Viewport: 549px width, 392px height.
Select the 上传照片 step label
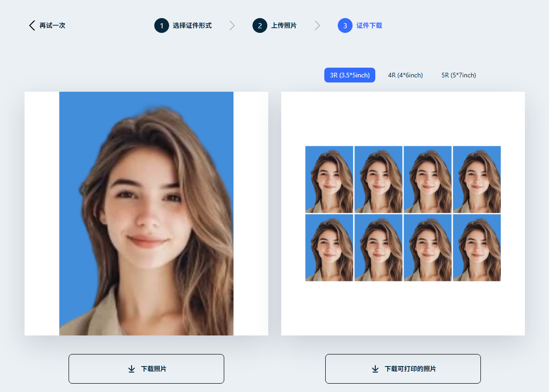[284, 25]
